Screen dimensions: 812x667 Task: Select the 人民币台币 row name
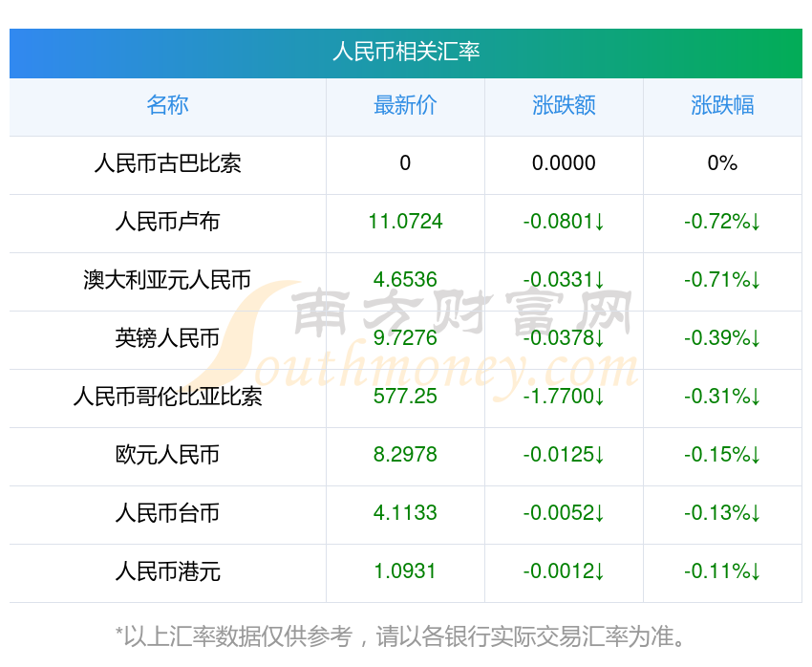[x=167, y=513]
